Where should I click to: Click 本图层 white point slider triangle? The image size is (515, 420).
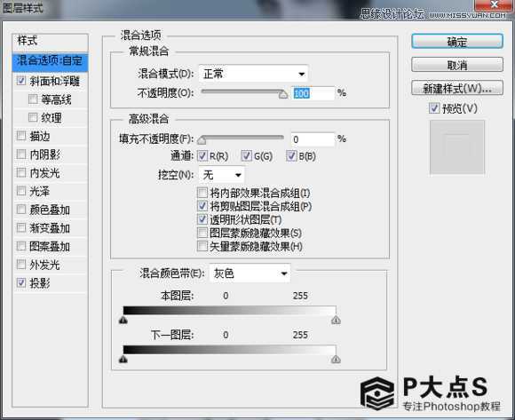tap(336, 320)
